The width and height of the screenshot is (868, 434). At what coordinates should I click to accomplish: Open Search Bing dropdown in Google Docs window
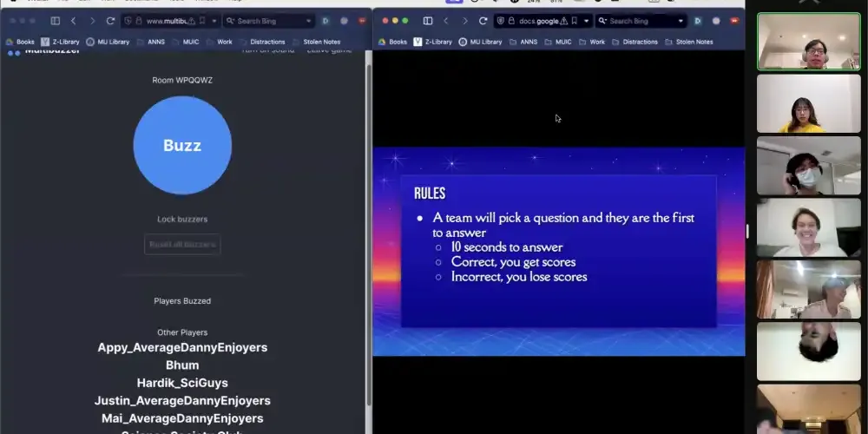coord(681,21)
